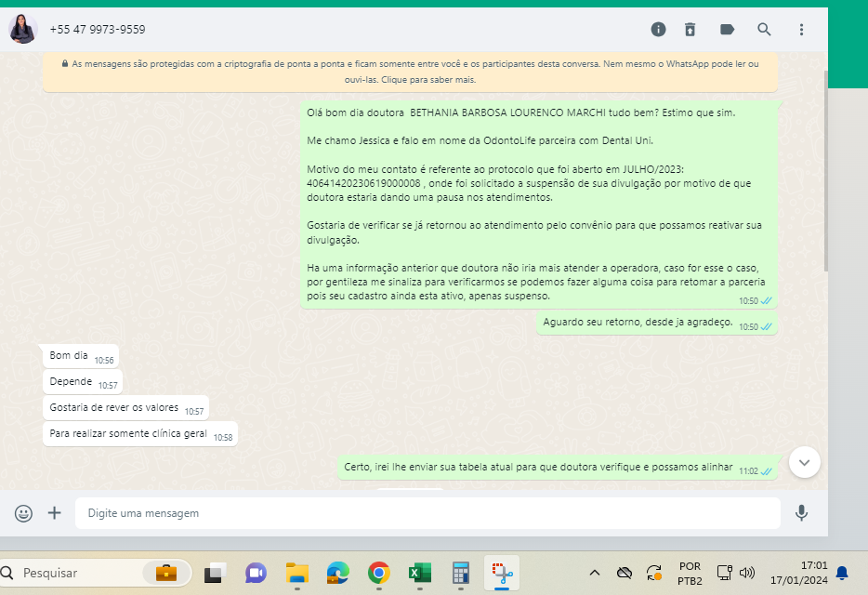
Task: Select 'Aguardo seu retorno' message
Action: point(656,323)
